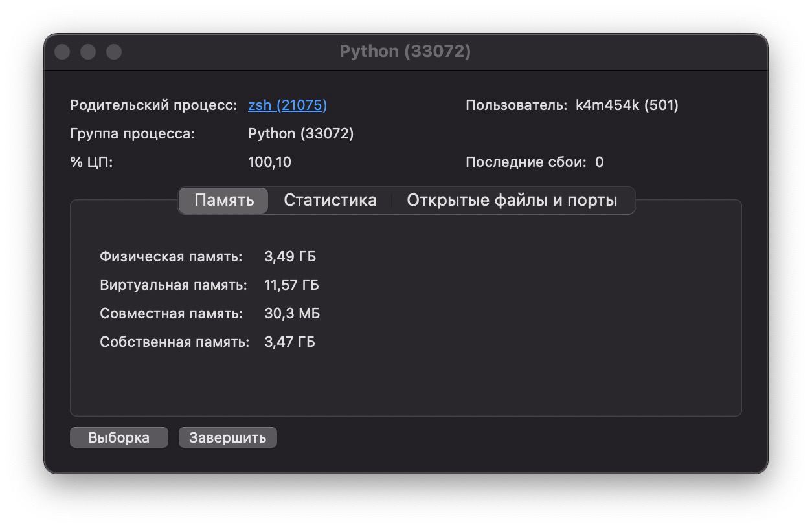
Task: Select the physical memory value 3,49 ГБ
Action: pyautogui.click(x=290, y=257)
